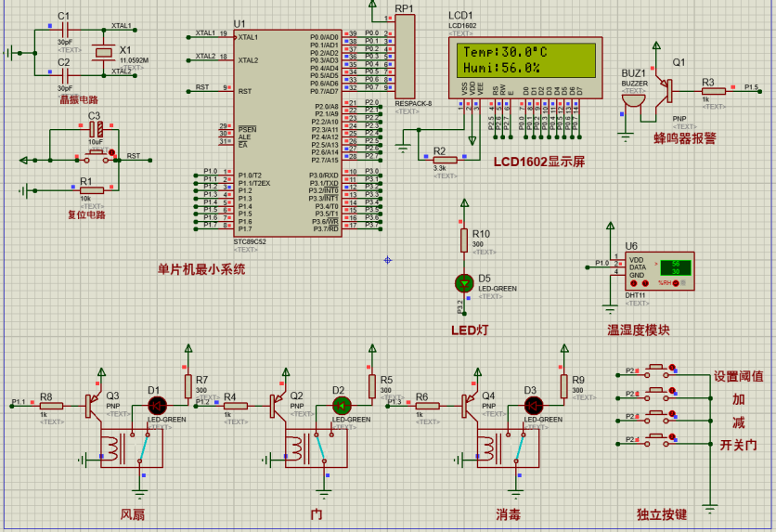776x532 pixels.
Task: Select the 温湿度模块 label
Action: tap(639, 331)
